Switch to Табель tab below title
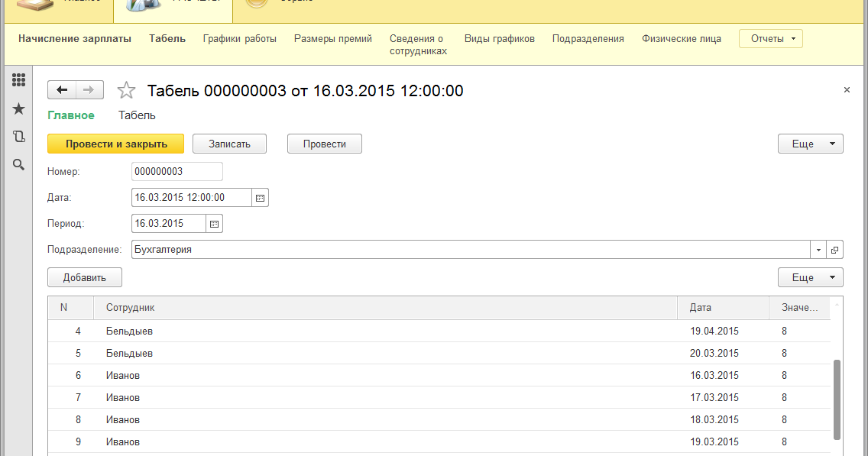Viewport: 868px width, 456px height. (x=137, y=115)
